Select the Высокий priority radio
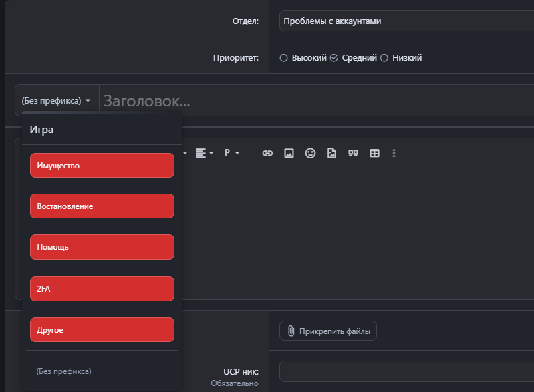This screenshot has width=534, height=392. pyautogui.click(x=284, y=58)
